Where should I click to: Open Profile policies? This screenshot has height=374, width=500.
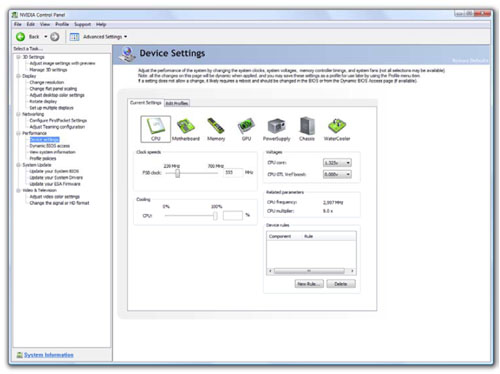coord(43,158)
